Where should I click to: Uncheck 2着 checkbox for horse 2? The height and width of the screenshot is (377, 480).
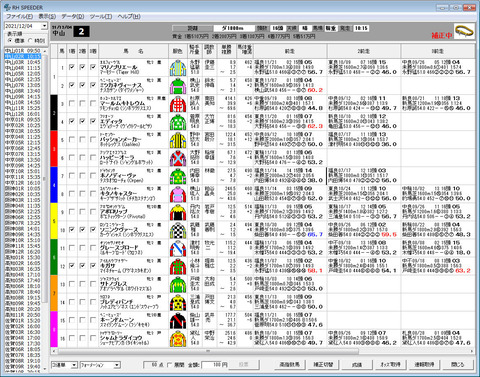(x=82, y=85)
